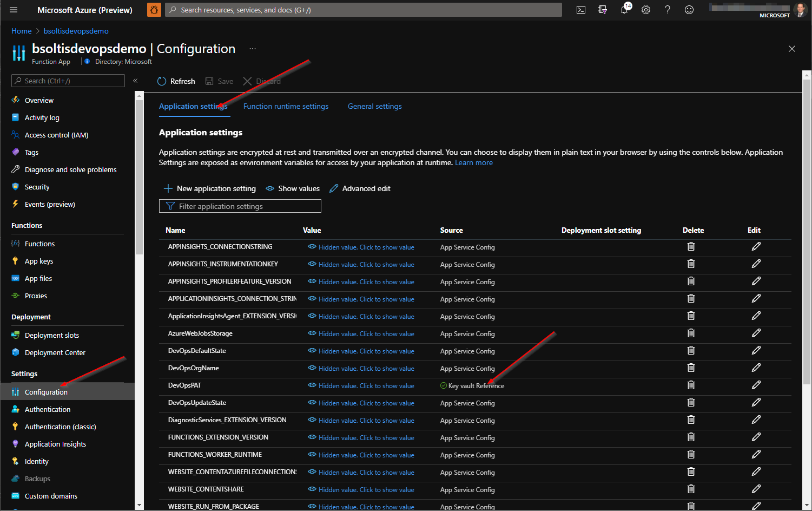This screenshot has height=511, width=812.
Task: Open the more options ellipsis beside Configuration
Action: click(x=253, y=49)
